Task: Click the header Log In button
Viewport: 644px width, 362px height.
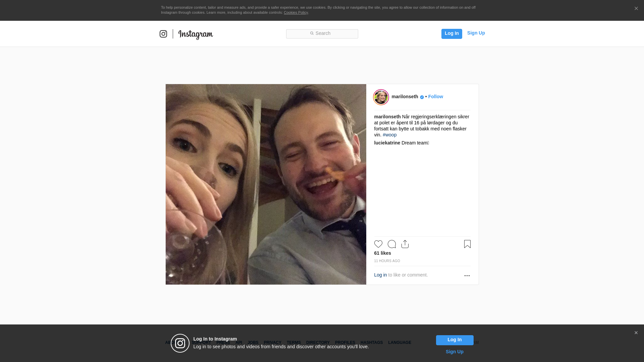Action: (451, 34)
